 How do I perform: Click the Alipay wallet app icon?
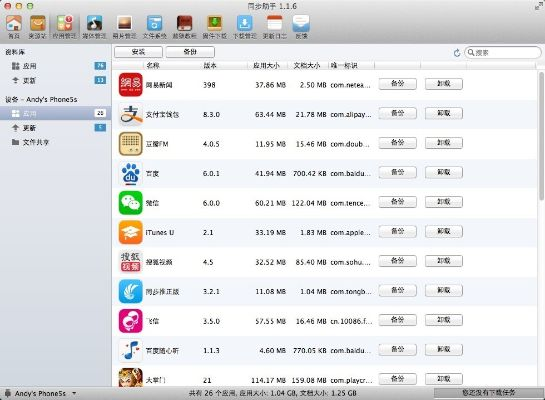130,114
